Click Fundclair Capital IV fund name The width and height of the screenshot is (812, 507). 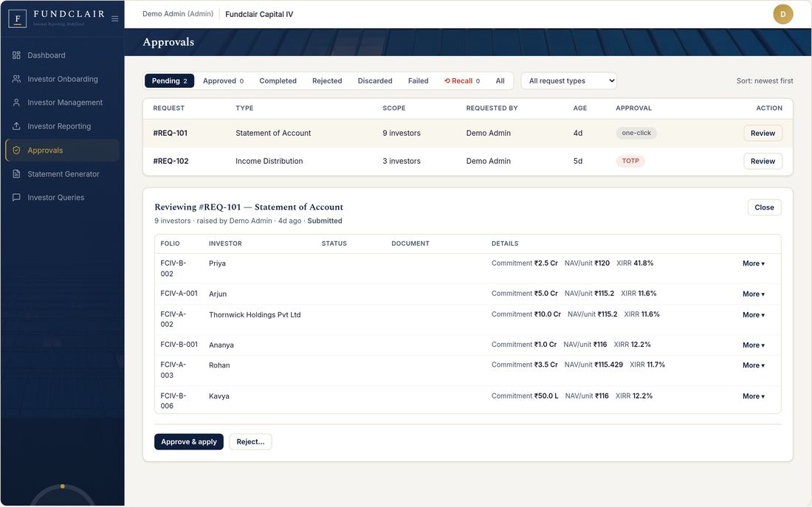pyautogui.click(x=259, y=15)
